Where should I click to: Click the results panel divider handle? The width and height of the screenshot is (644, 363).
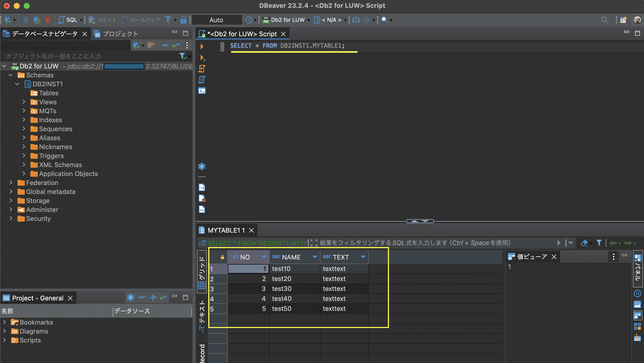point(420,221)
